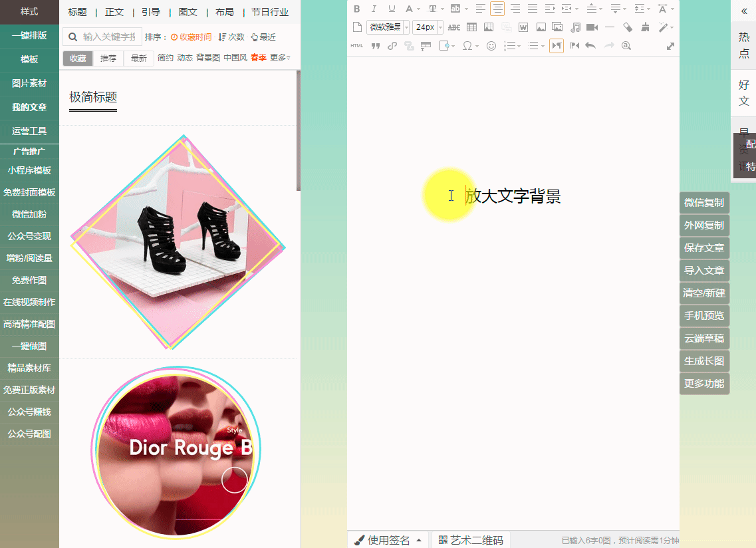Click the template list scrollbar
The height and width of the screenshot is (548, 756).
tap(299, 130)
